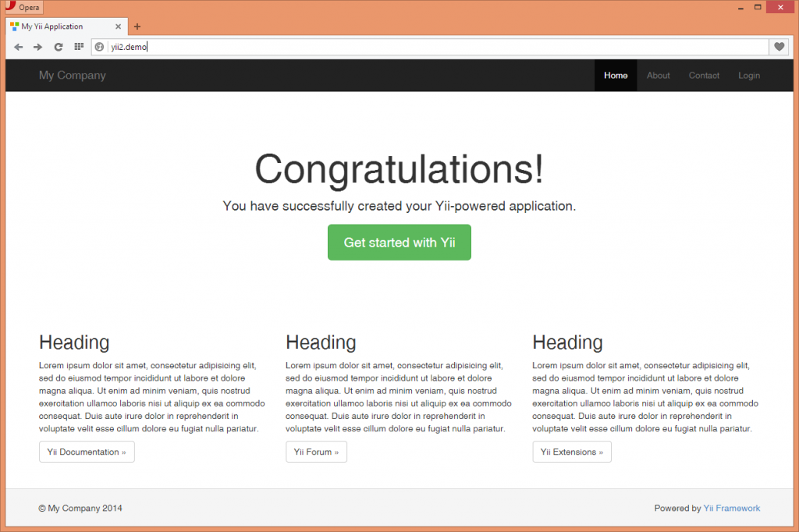Open the Contact navigation item
This screenshot has height=532, width=799.
[x=705, y=76]
